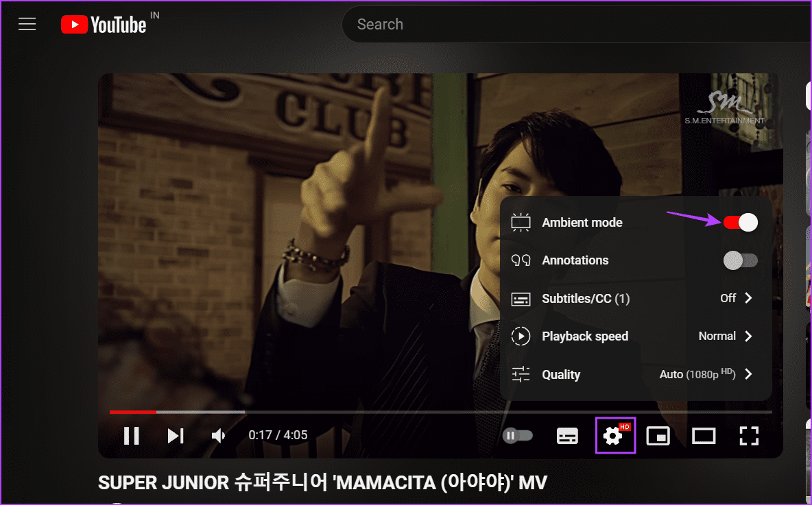Click the Ambient mode TV icon
Image resolution: width=812 pixels, height=505 pixels.
coord(521,223)
